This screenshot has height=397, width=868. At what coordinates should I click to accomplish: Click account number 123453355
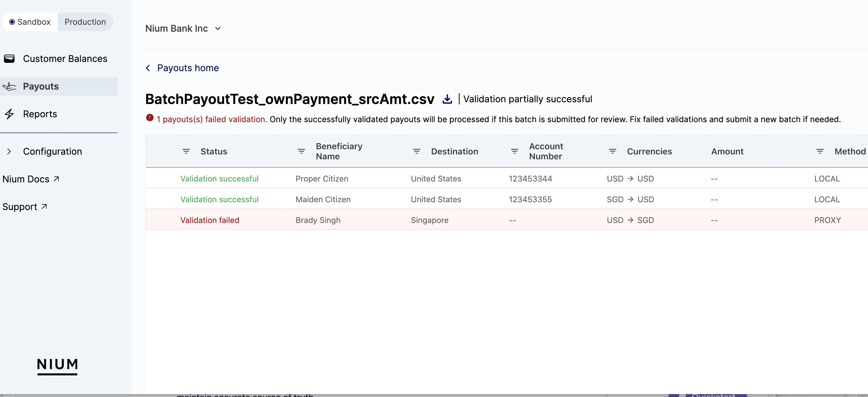(x=530, y=200)
